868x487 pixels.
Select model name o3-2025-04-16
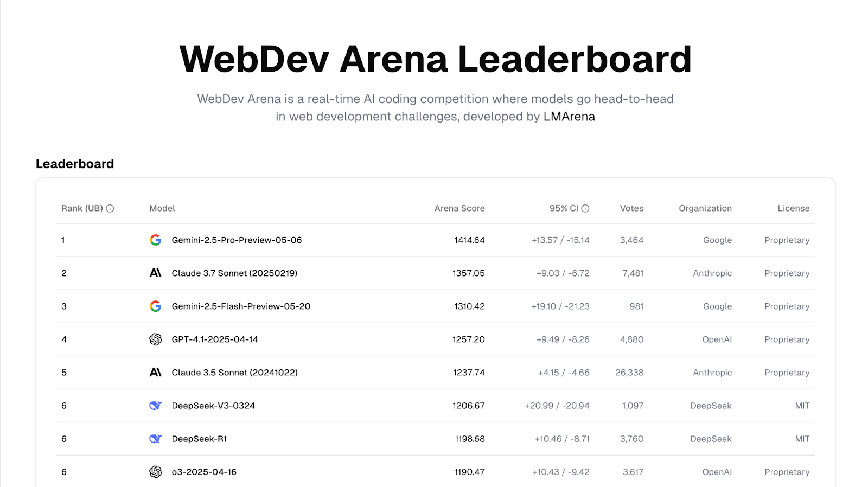point(204,472)
